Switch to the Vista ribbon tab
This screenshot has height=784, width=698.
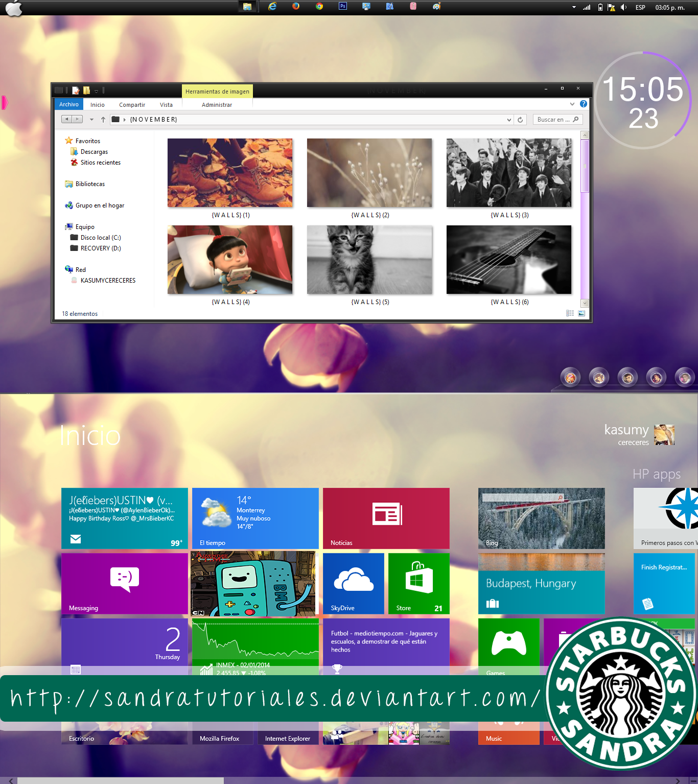166,105
